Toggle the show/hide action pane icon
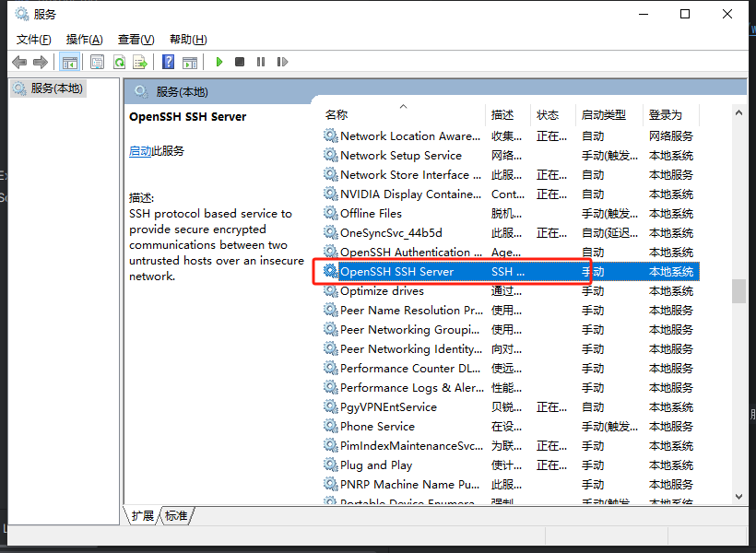This screenshot has width=756, height=553. click(190, 62)
